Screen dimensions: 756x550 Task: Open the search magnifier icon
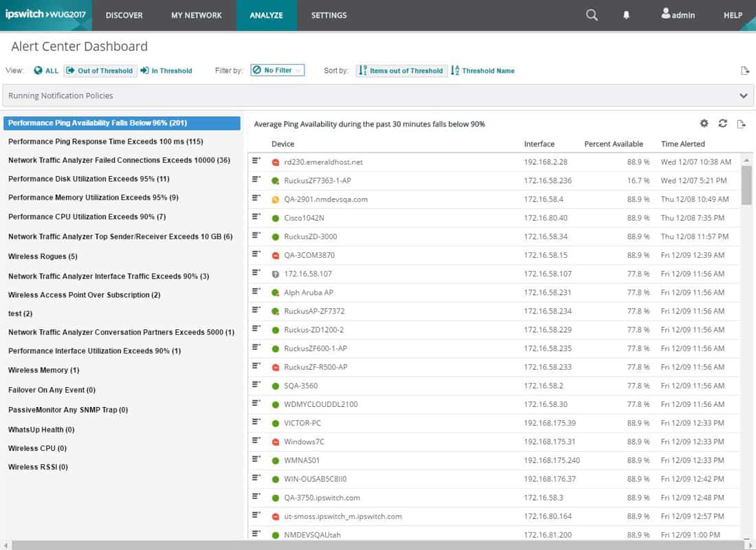[x=592, y=15]
